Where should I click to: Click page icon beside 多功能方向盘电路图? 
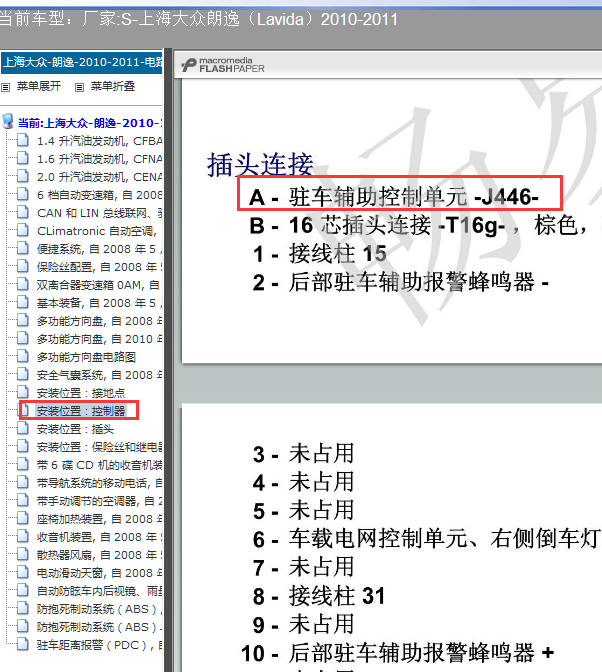click(23, 356)
